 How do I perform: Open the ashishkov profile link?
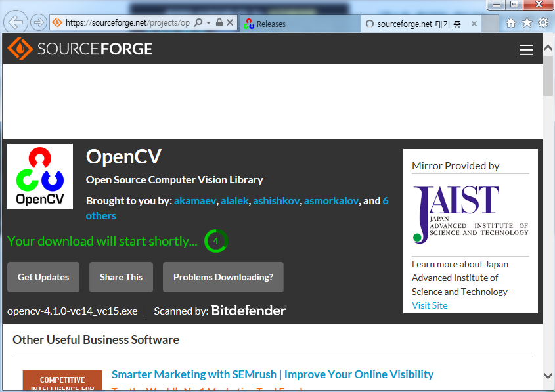click(276, 201)
